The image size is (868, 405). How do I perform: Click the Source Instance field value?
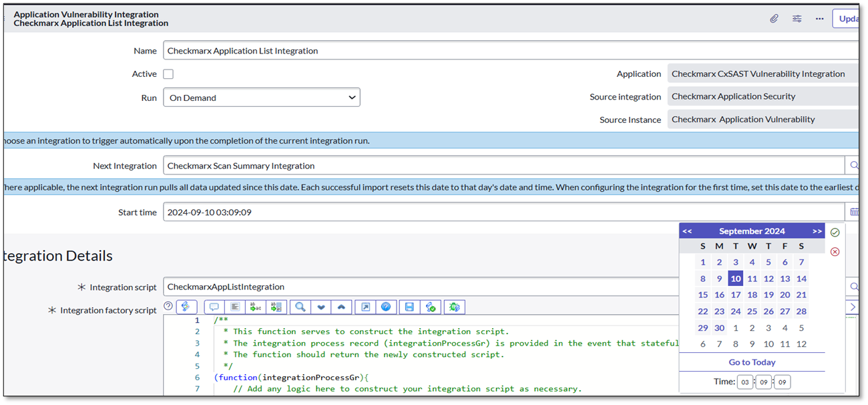tap(763, 120)
